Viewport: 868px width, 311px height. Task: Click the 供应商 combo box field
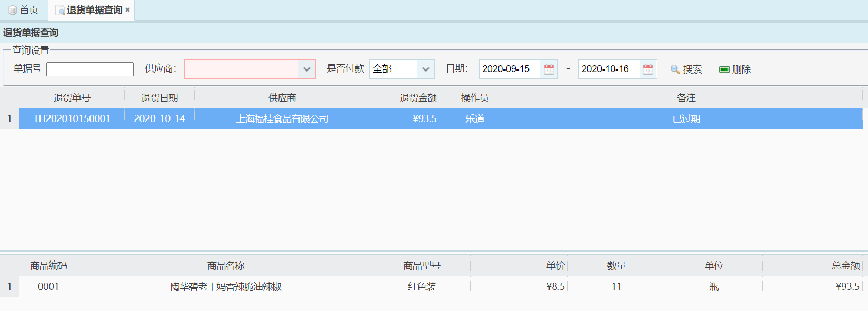(242, 69)
